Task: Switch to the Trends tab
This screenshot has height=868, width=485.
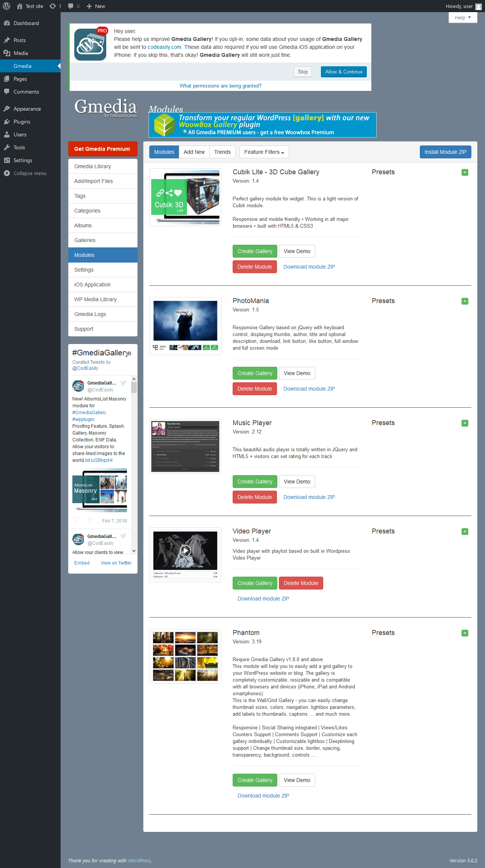Action: pos(222,152)
